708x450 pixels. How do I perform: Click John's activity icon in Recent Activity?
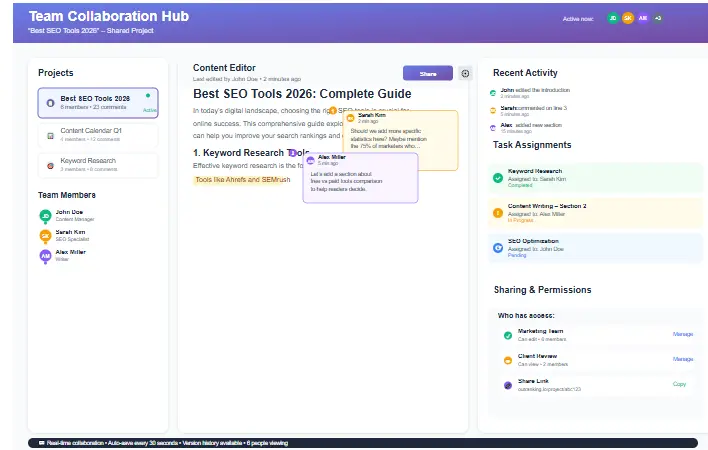(x=493, y=93)
